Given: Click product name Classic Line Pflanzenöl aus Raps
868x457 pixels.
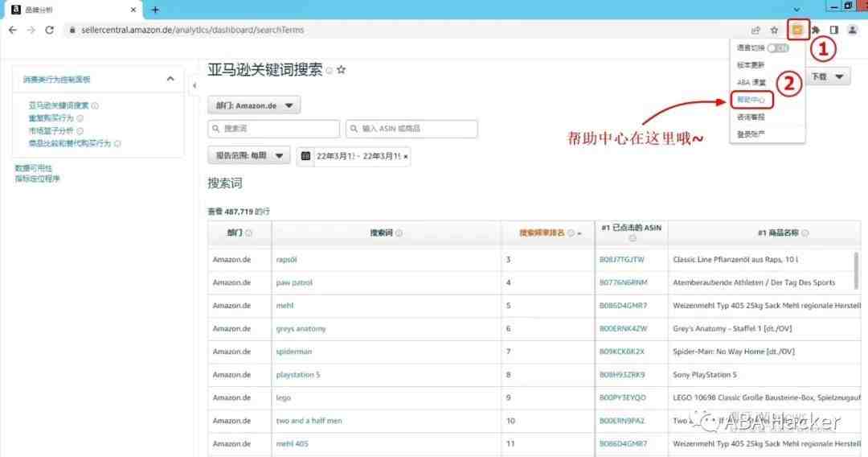Looking at the screenshot, I should point(735,260).
